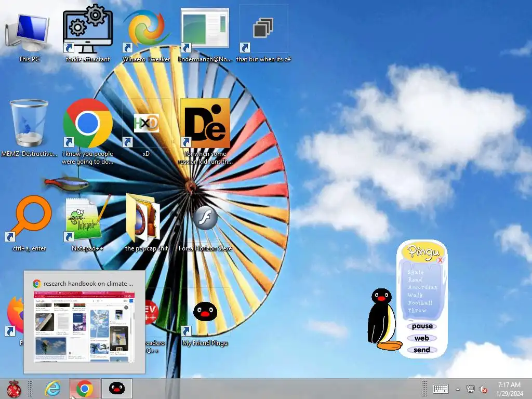The width and height of the screenshot is (532, 399).
Task: Open the touch keyboard tray icon
Action: [441, 389]
